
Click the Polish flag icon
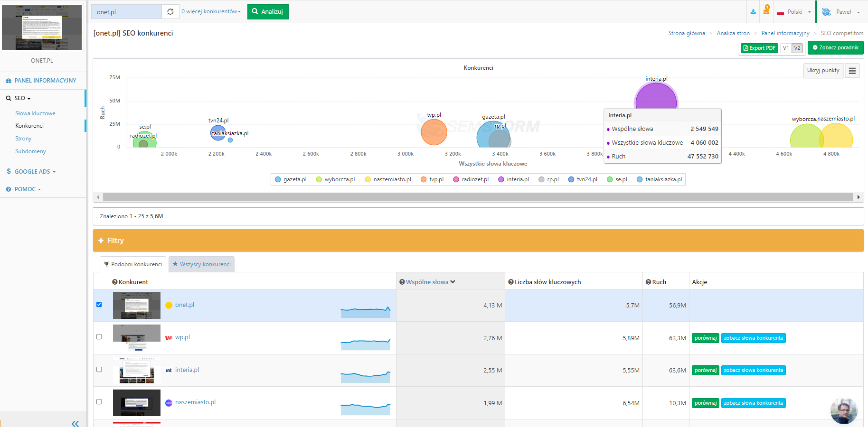780,12
